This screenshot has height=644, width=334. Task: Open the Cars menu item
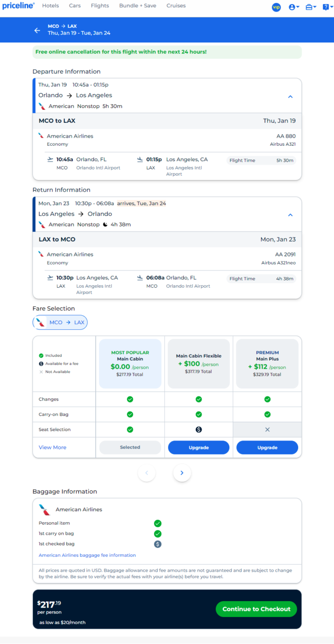pyautogui.click(x=75, y=6)
